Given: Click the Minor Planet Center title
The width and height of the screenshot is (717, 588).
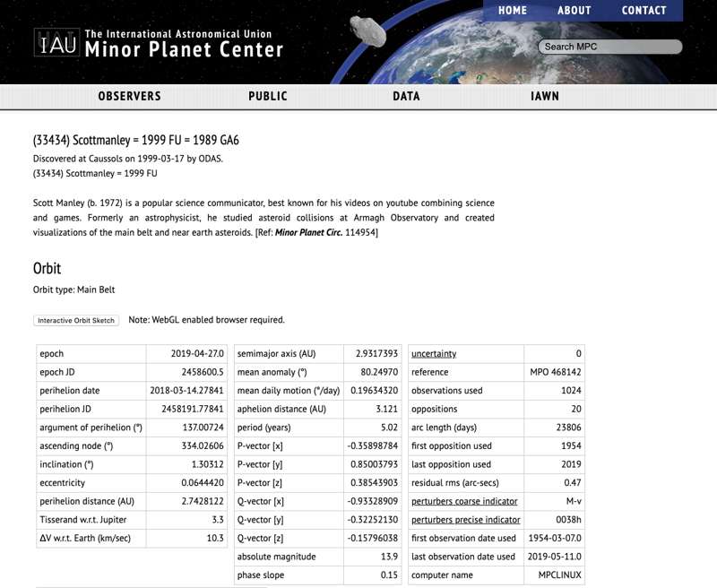Looking at the screenshot, I should pos(184,49).
